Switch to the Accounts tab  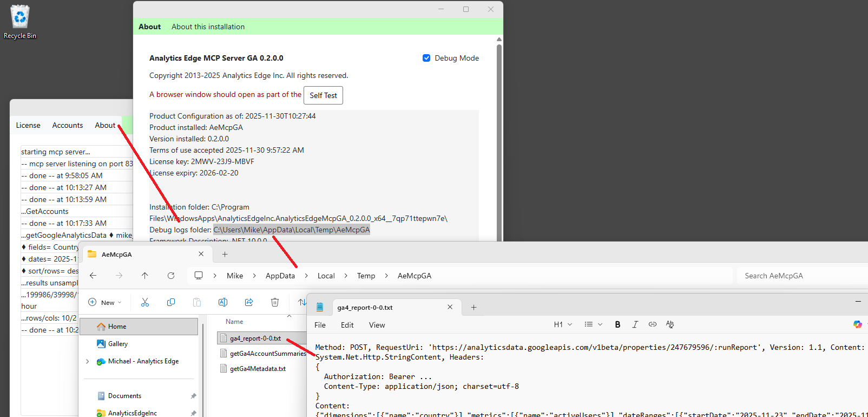tap(68, 125)
